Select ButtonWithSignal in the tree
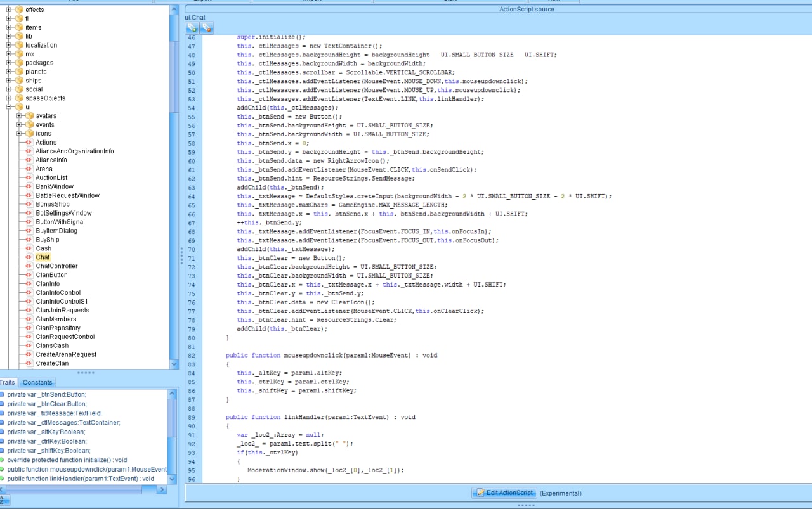This screenshot has width=812, height=509. [x=60, y=222]
